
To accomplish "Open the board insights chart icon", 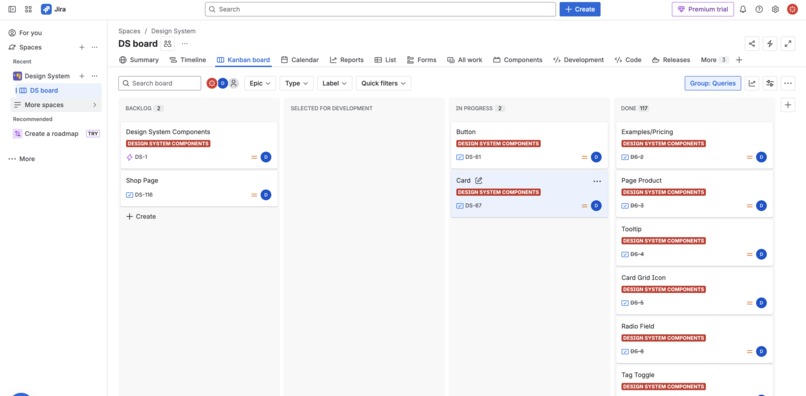I will pos(752,83).
